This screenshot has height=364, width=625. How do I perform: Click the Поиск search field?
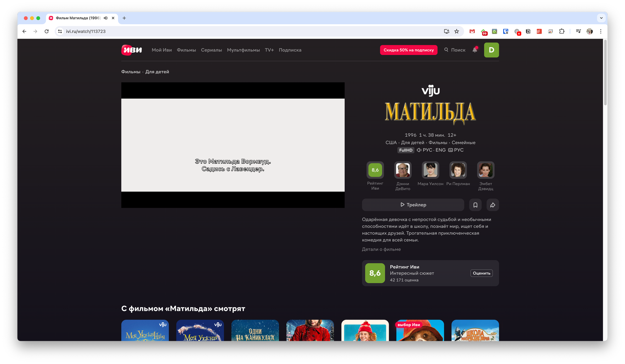455,50
